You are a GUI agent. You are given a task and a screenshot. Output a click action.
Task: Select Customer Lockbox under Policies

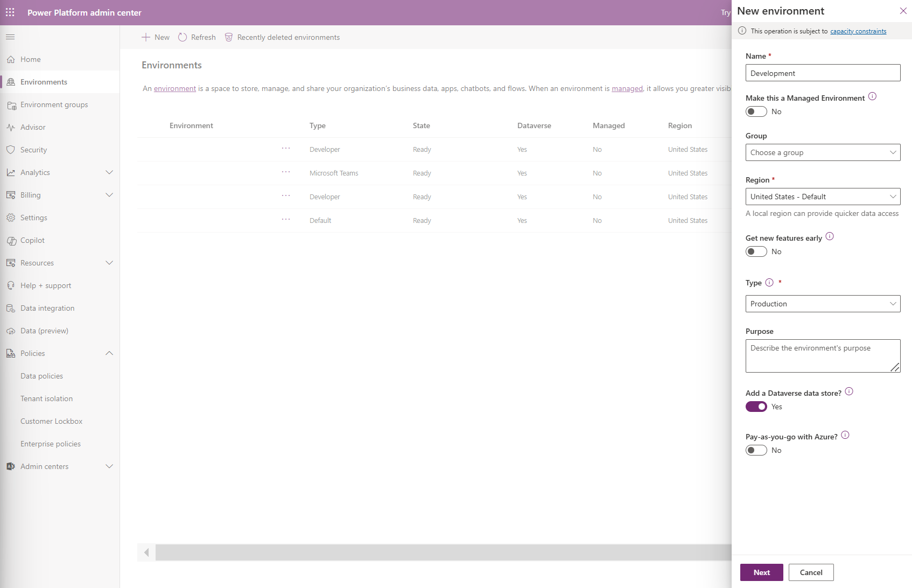(51, 421)
